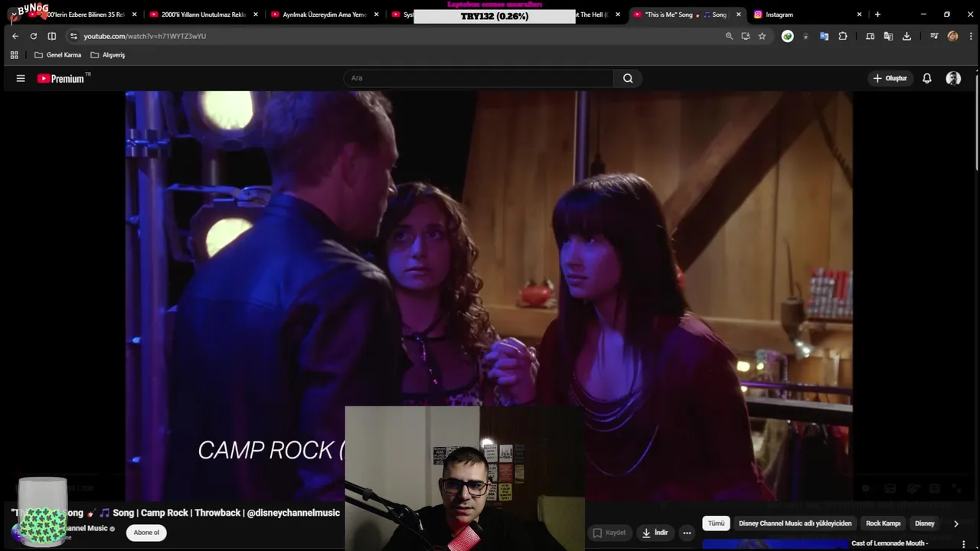The image size is (980, 551).
Task: Open browser Downloads icon
Action: pyautogui.click(x=906, y=36)
